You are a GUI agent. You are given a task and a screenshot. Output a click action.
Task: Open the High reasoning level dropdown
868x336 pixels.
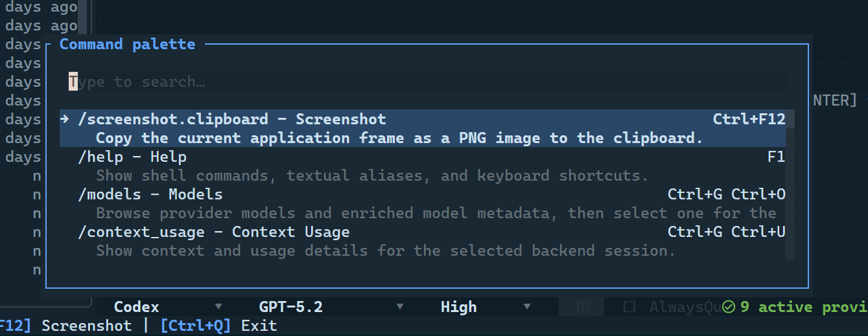click(x=486, y=307)
